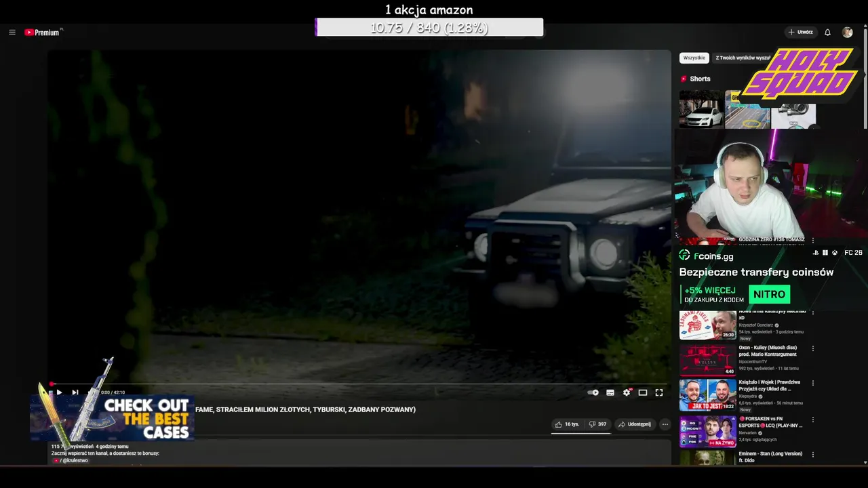Dislike the video (397)

tap(597, 424)
